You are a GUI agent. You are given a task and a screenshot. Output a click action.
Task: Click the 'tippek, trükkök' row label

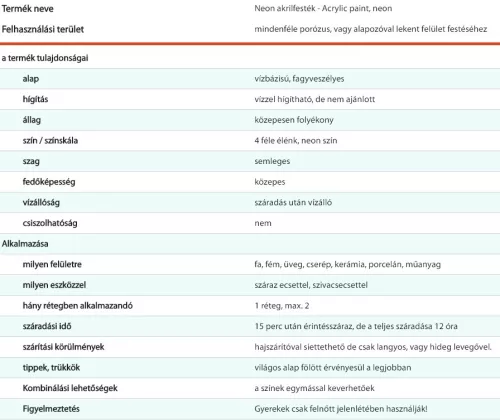point(51,368)
